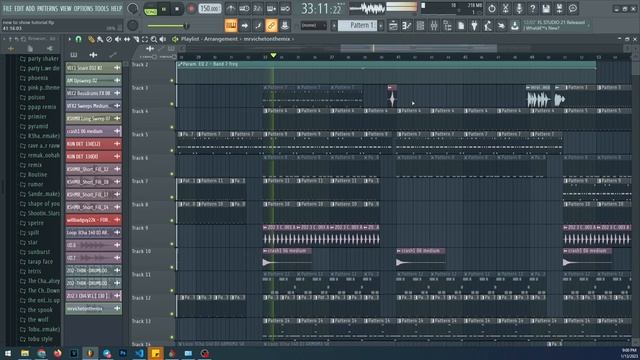Toggle the record button
640x360 pixels.
click(x=191, y=9)
